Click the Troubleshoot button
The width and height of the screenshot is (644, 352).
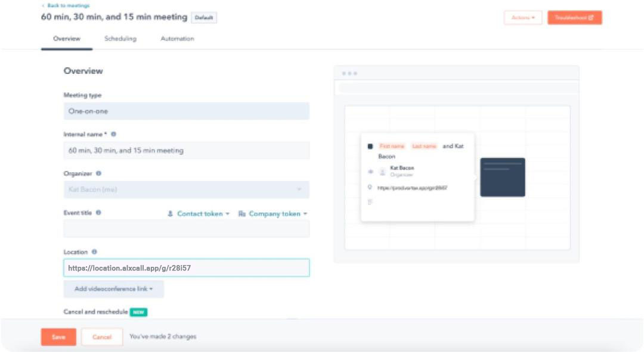coord(574,18)
